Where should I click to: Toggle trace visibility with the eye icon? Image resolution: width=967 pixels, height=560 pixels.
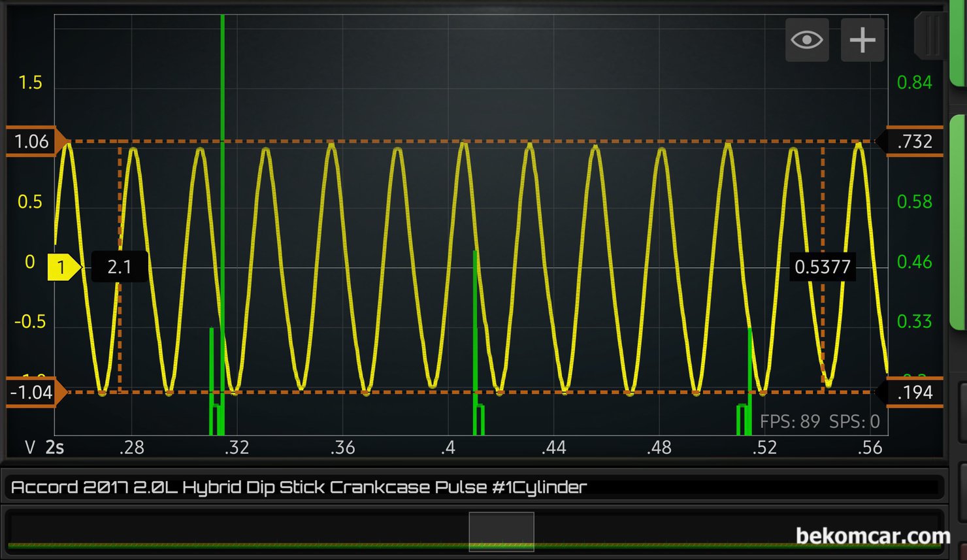(807, 40)
